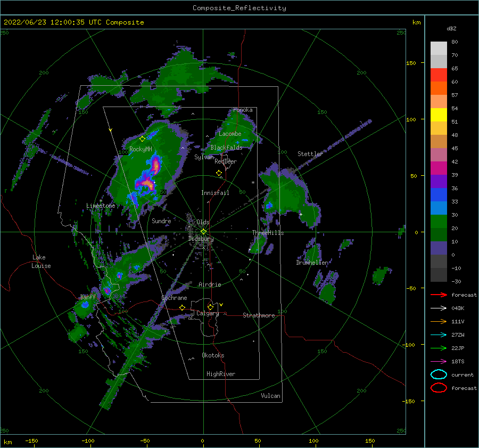Click the yellow diamond marker above RockyMH
The height and width of the screenshot is (448, 479).
tap(142, 139)
